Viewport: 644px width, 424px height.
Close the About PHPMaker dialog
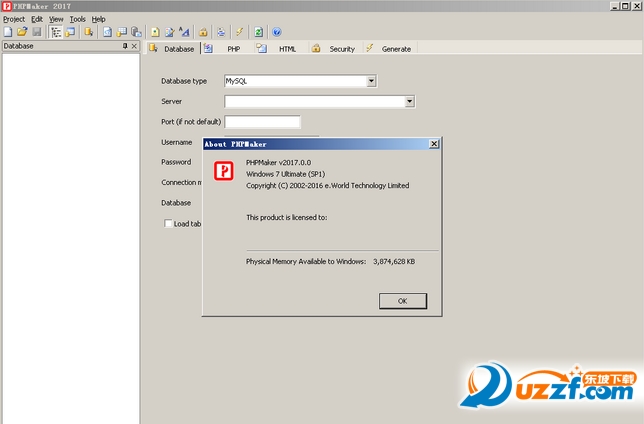pyautogui.click(x=434, y=144)
